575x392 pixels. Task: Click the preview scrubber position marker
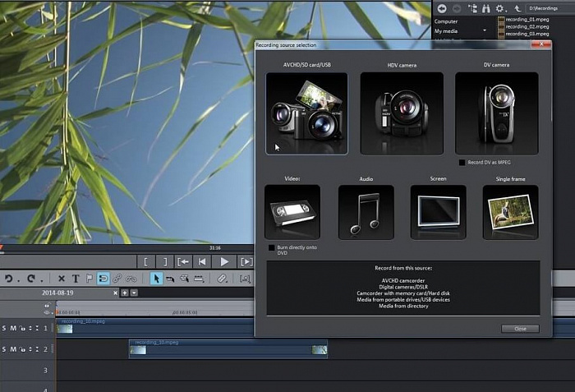(x=2, y=248)
